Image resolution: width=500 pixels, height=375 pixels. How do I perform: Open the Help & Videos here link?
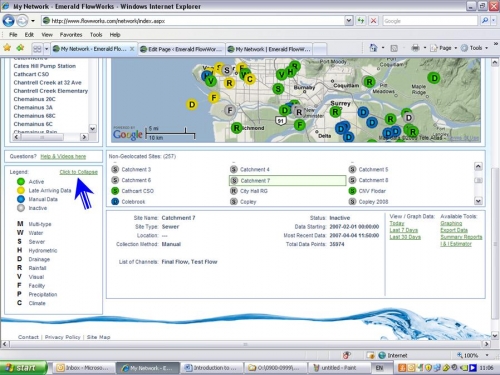[63, 156]
